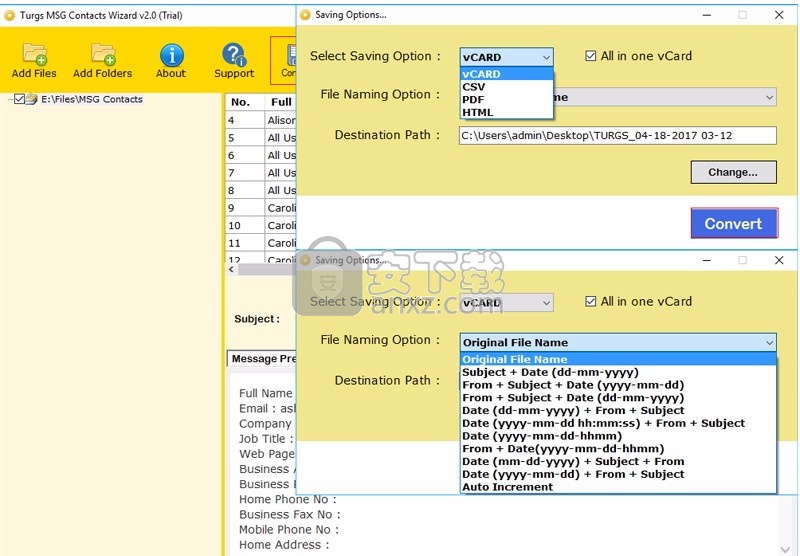Minimize the upper Saving Options window
The image size is (800, 556).
707,15
